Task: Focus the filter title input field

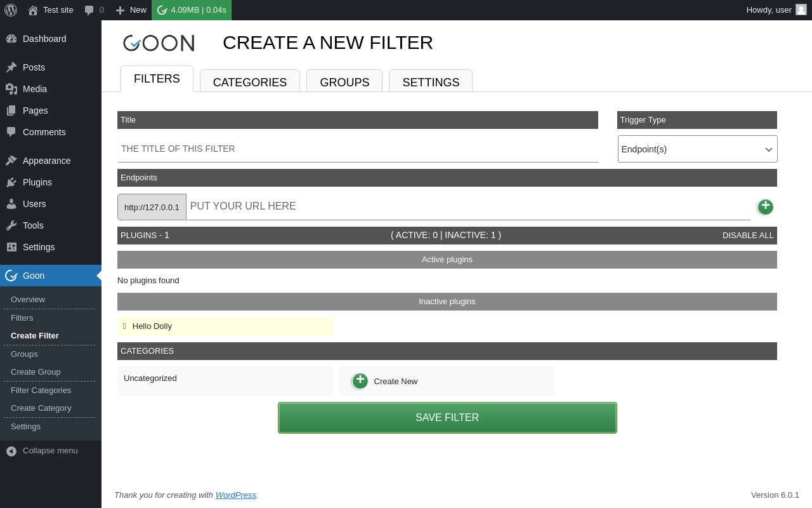Action: (358, 149)
